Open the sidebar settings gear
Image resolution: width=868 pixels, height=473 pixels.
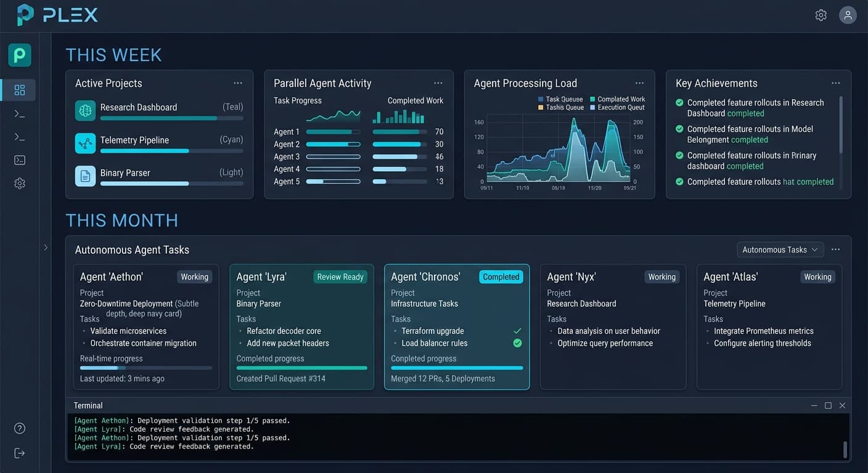point(20,184)
